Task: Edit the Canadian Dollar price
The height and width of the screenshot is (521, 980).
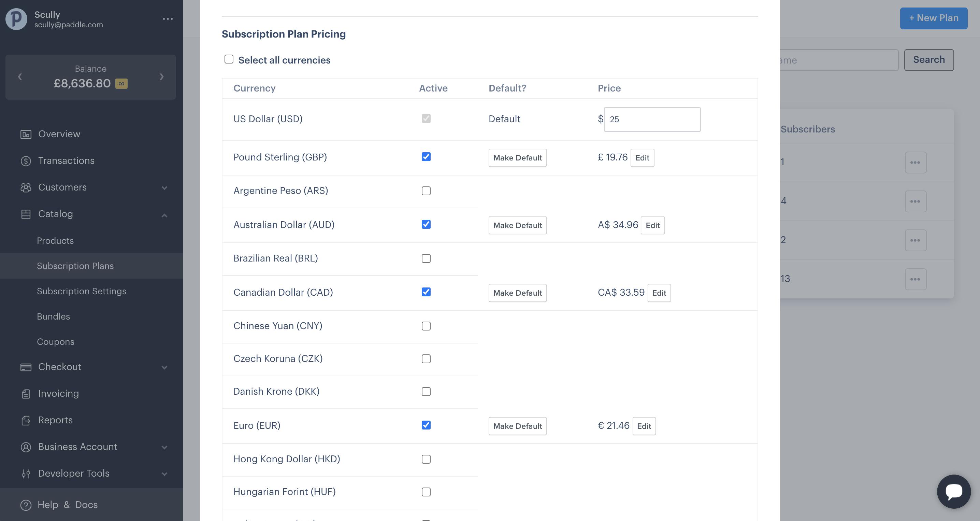Action: 659,293
